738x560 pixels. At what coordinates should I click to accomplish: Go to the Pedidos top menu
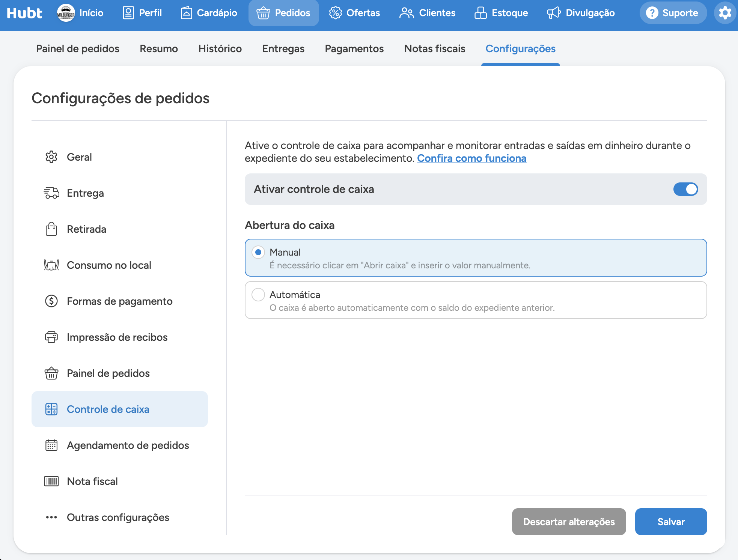284,13
